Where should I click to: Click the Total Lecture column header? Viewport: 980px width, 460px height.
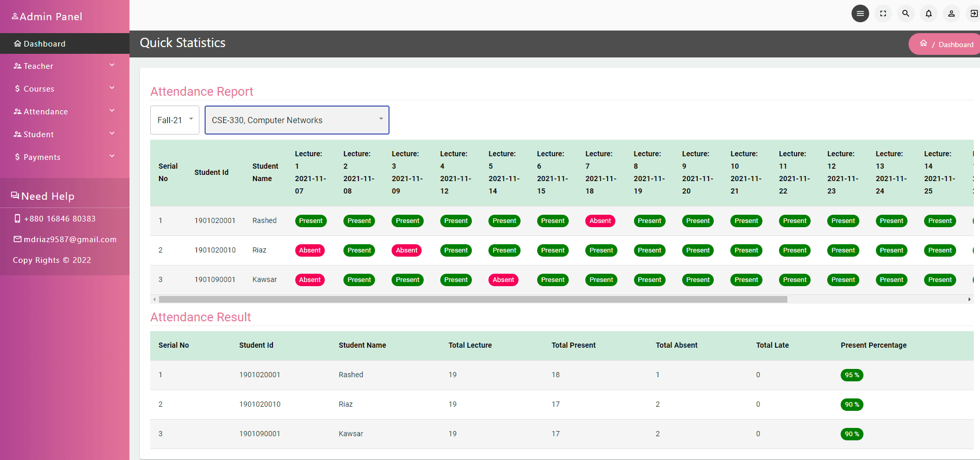470,345
